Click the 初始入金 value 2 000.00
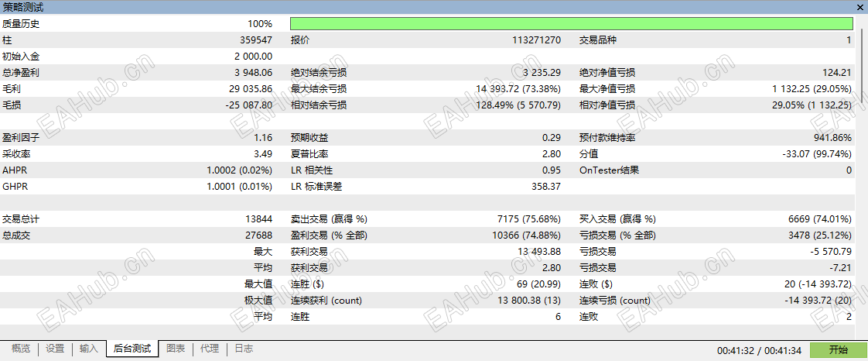Viewport: 868px width, 361px height. (254, 57)
